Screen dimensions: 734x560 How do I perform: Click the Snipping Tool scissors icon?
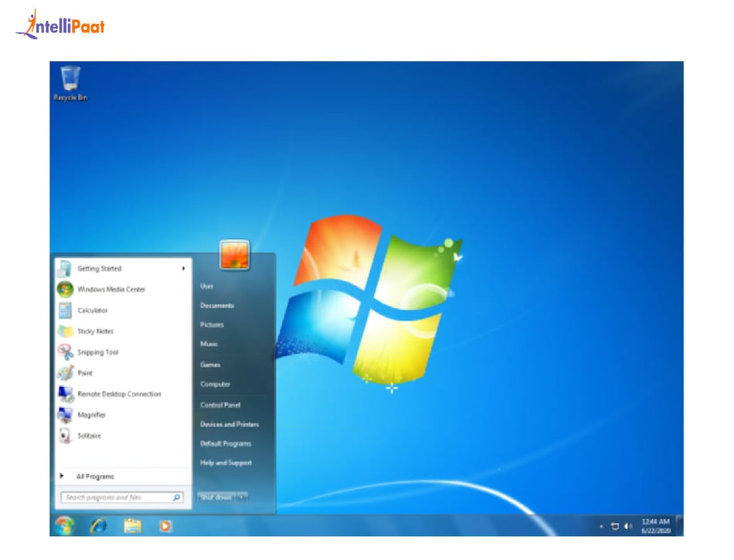[65, 351]
